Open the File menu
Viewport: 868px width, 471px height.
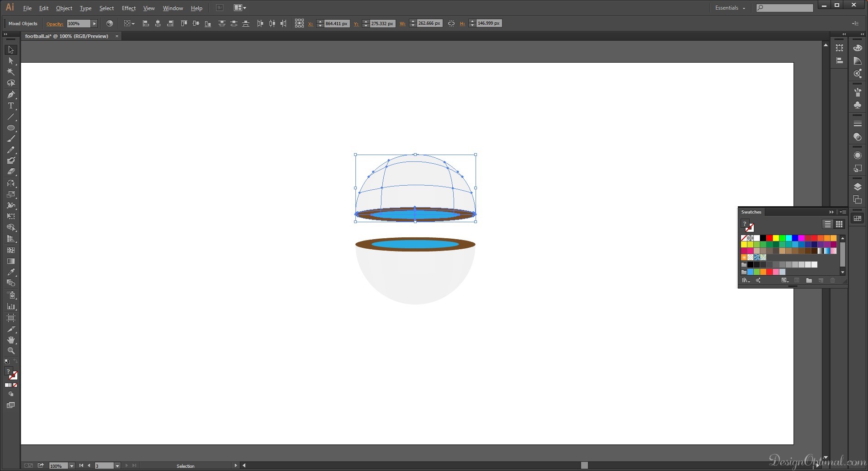[x=27, y=8]
